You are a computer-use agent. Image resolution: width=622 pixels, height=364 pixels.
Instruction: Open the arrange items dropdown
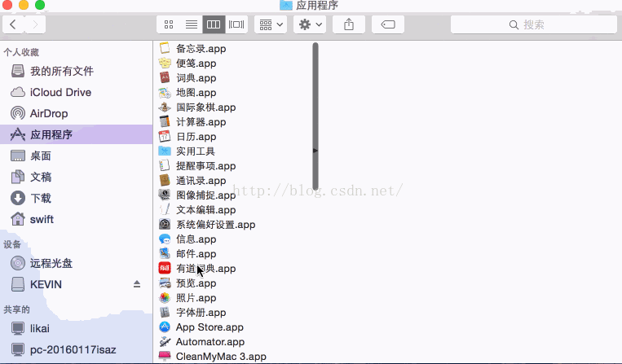[271, 24]
